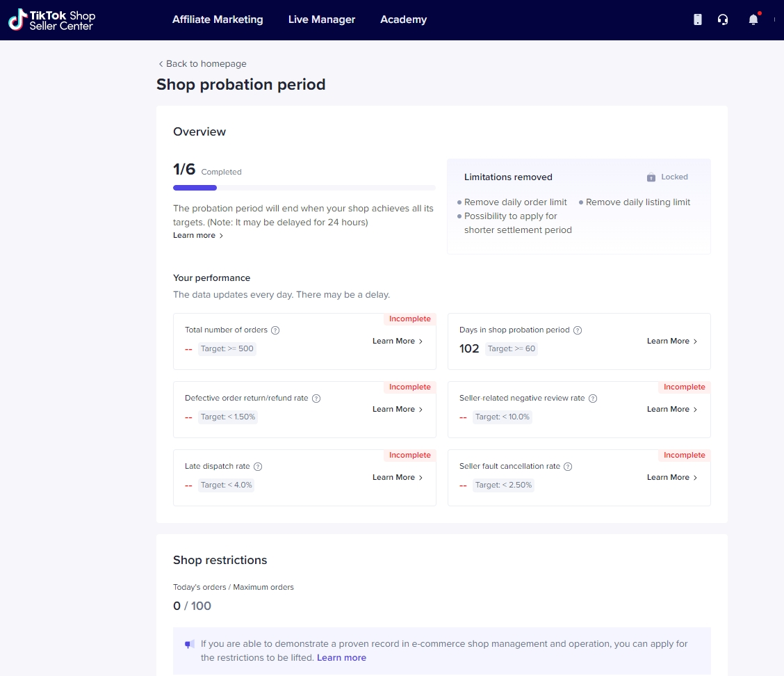
Task: Click the TikTok Shop Seller Center logo
Action: click(x=52, y=19)
